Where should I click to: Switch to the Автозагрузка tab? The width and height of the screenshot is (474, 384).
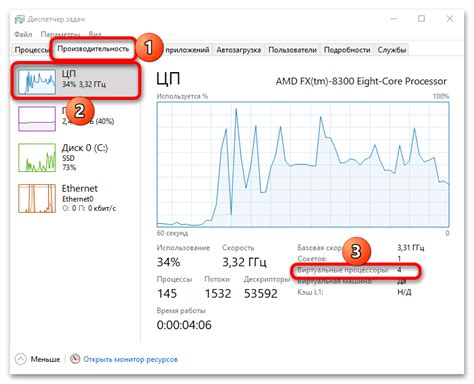pyautogui.click(x=239, y=50)
